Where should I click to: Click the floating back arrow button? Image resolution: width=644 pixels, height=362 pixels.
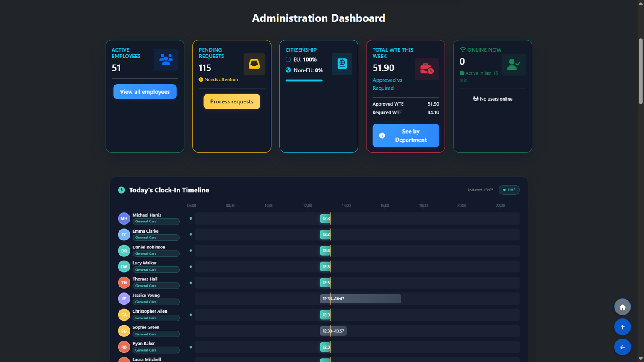pos(622,347)
